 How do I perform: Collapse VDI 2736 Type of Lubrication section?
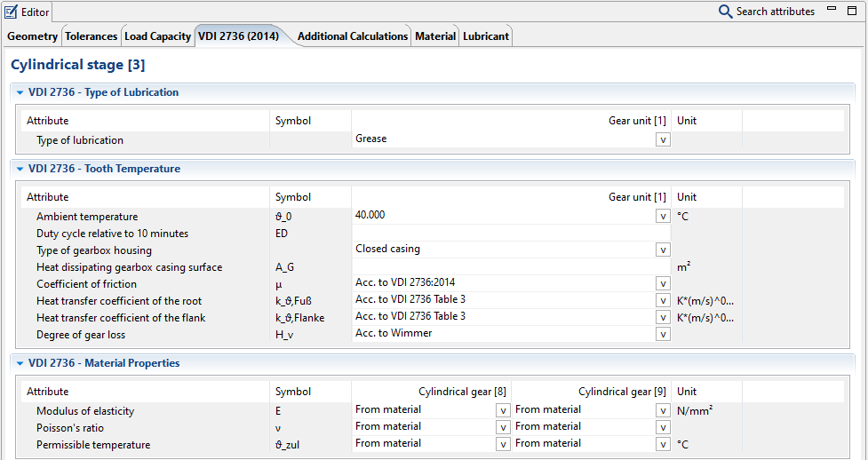[x=20, y=92]
